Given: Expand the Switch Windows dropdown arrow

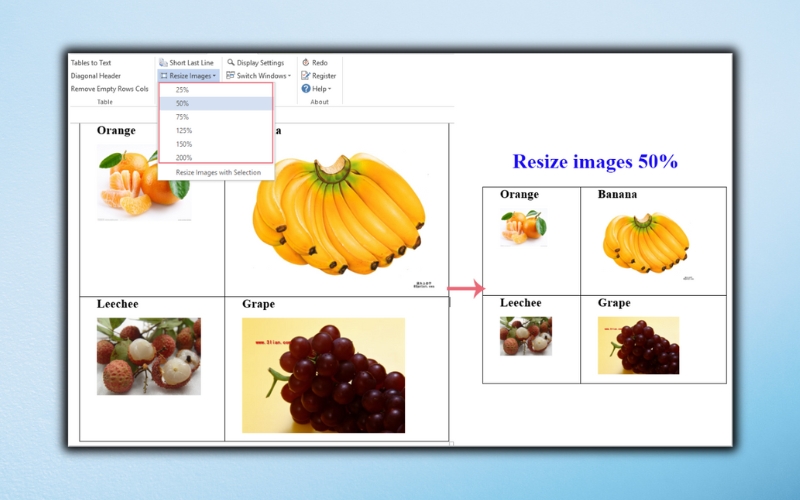Looking at the screenshot, I should click(x=289, y=76).
